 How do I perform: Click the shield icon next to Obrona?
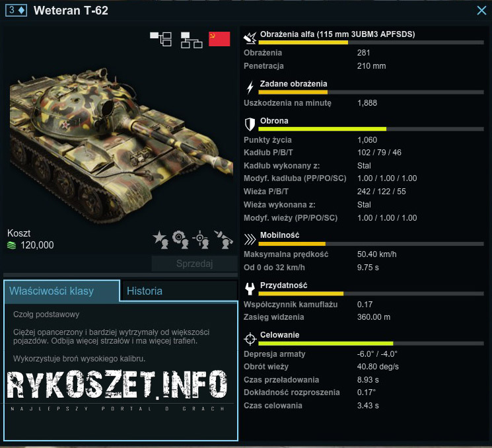click(250, 124)
